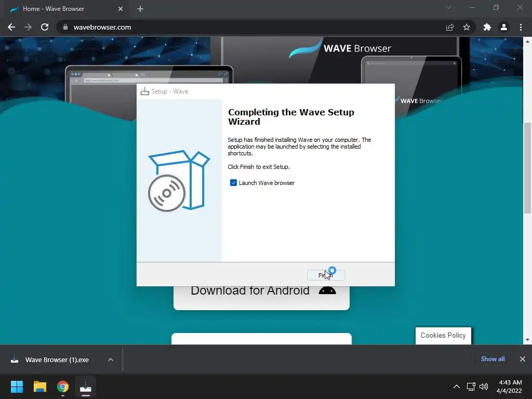Click the Wave setup taskbar icon
The height and width of the screenshot is (399, 532).
click(86, 387)
